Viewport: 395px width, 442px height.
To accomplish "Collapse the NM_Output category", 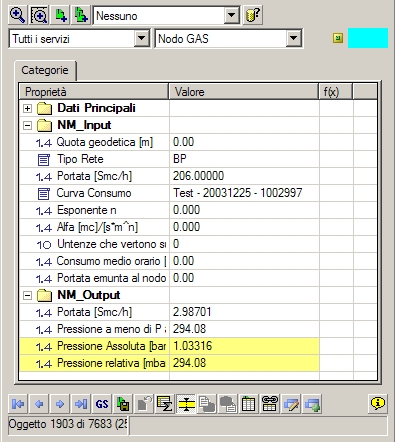I will coord(28,295).
